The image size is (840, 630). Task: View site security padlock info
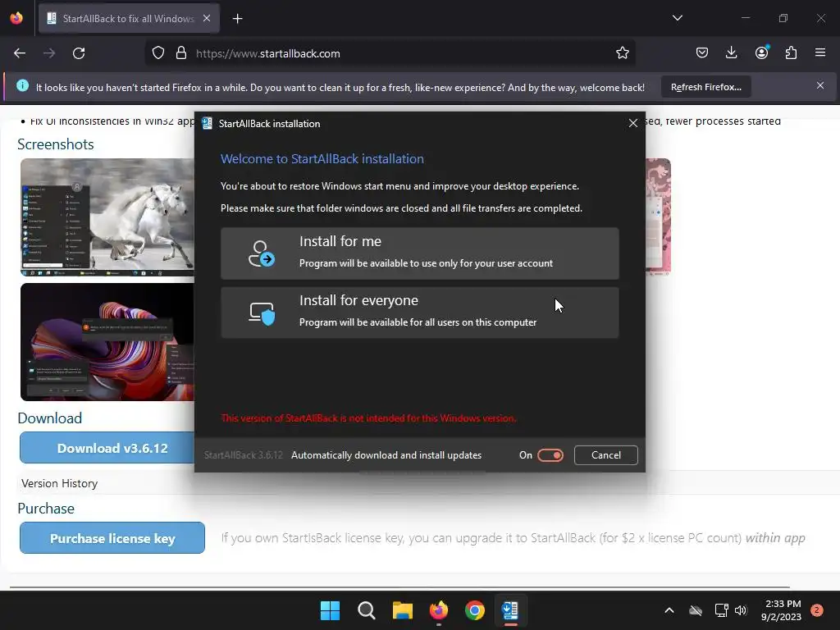181,53
